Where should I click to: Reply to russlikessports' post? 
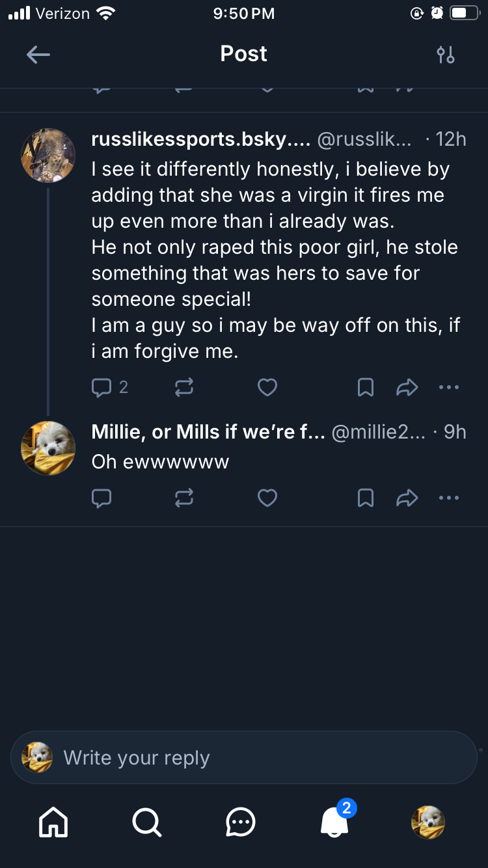pos(102,388)
